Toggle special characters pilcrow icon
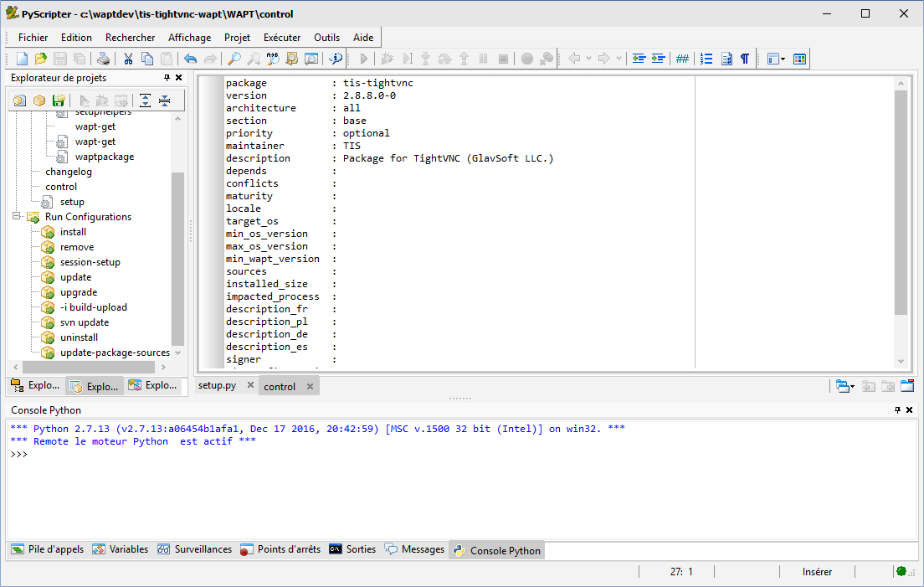This screenshot has width=924, height=587. (745, 59)
